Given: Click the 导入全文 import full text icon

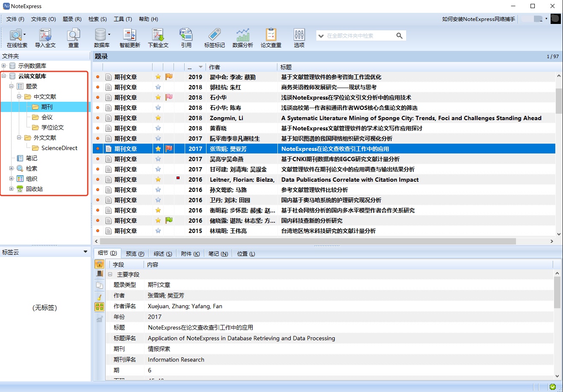Looking at the screenshot, I should point(45,38).
